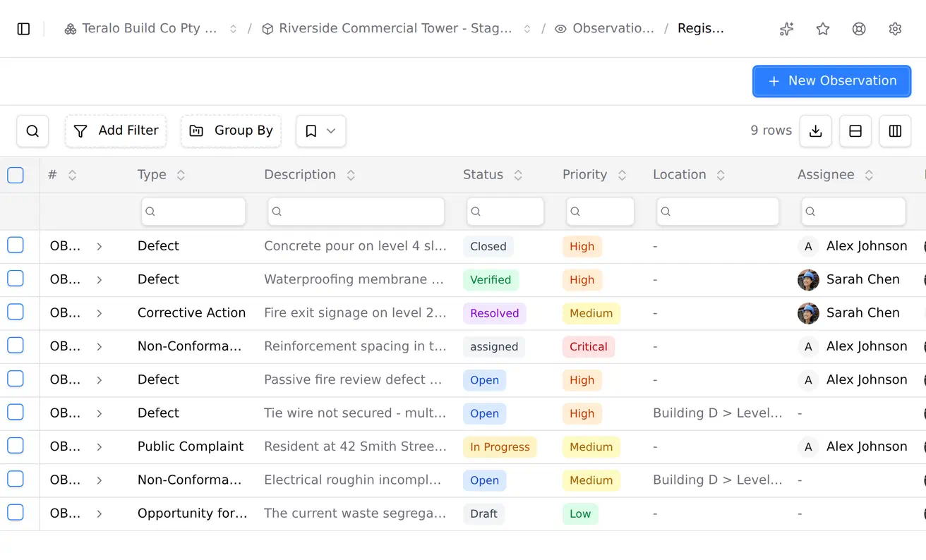Viewport: 926px width, 560px height.
Task: Check the Fire exit signage row
Action: click(x=16, y=312)
